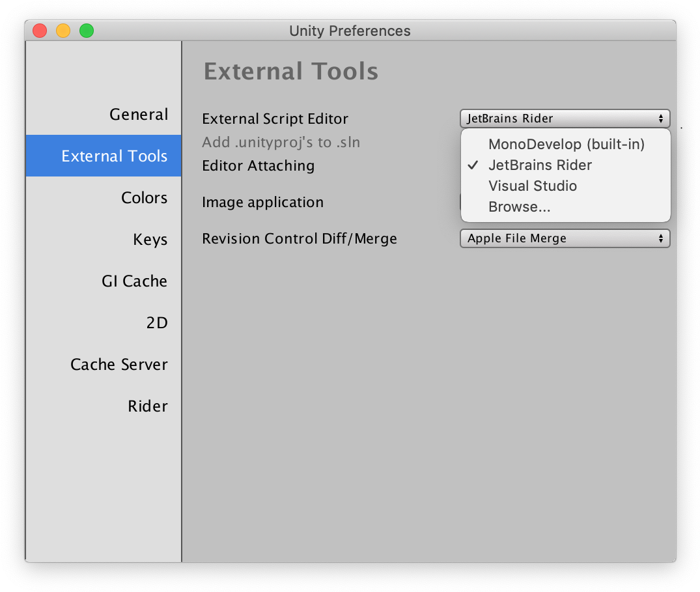
Task: Select JetBrains Rider from the editor list
Action: coord(540,165)
